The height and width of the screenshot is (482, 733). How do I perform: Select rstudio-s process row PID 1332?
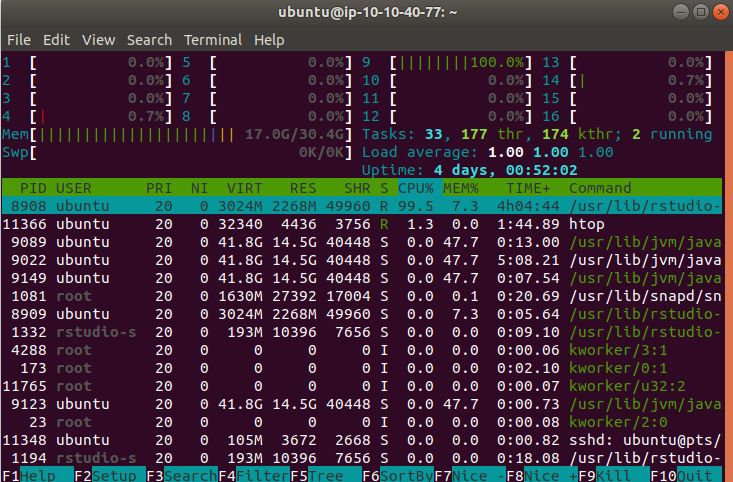[x=362, y=332]
